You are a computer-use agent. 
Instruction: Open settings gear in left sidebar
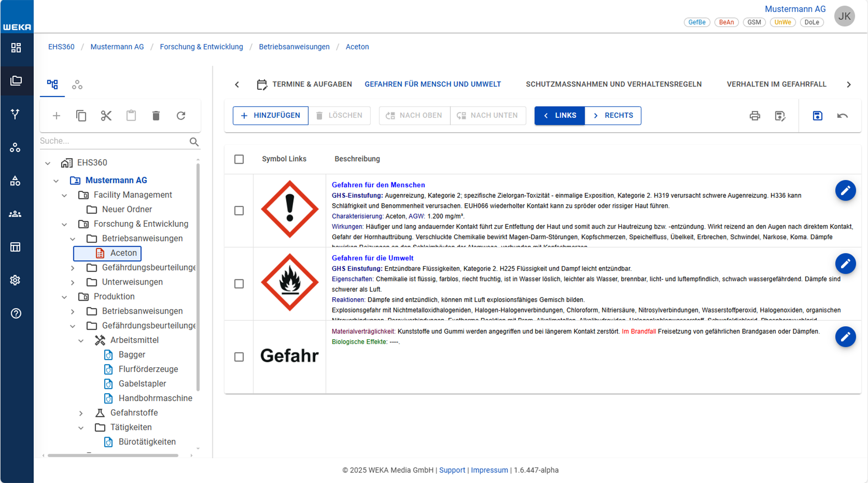click(x=16, y=280)
